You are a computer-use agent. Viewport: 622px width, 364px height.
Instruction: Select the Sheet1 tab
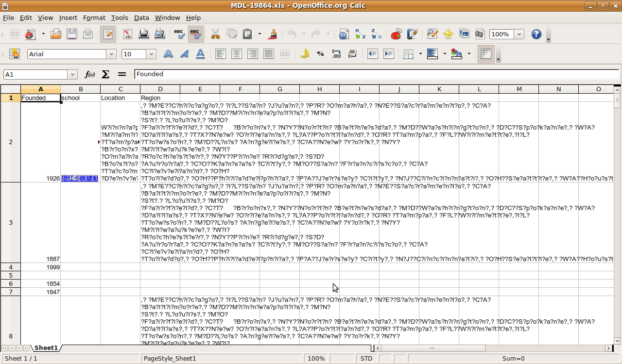(x=46, y=348)
